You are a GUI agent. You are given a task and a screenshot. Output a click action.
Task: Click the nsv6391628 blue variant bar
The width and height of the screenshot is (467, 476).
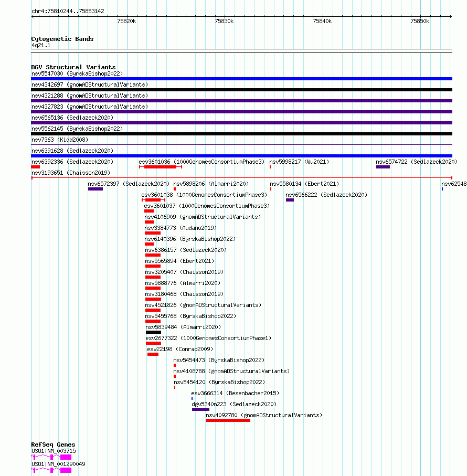(x=241, y=156)
